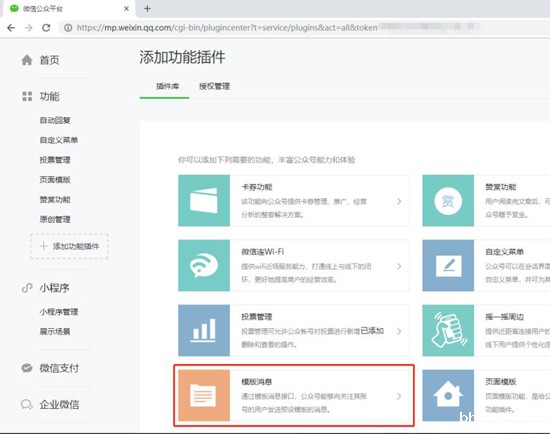Image resolution: width=550 pixels, height=434 pixels.
Task: Click the 添加功能插件 dashed button
Action: click(x=69, y=246)
